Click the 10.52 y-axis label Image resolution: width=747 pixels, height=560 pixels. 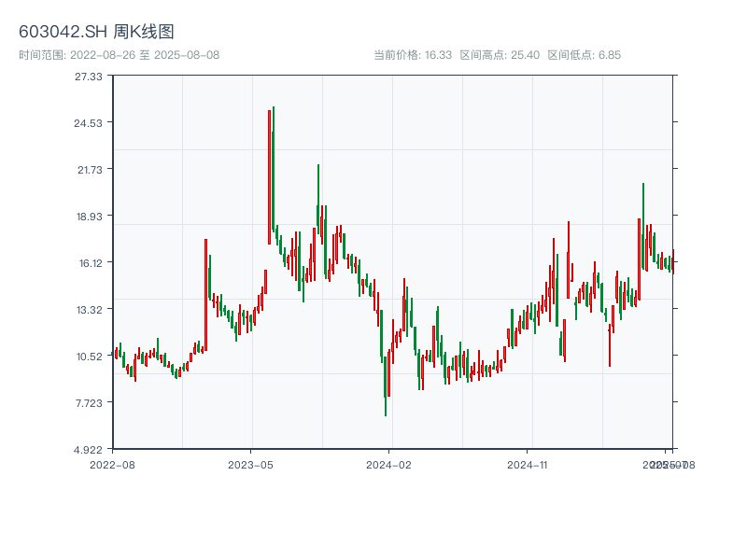[89, 357]
